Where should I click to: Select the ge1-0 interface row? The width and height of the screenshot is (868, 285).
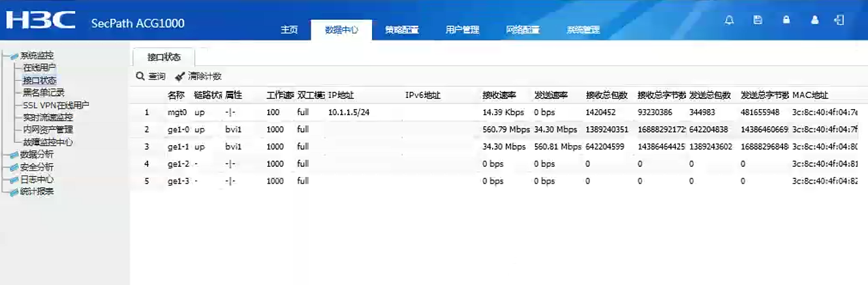[x=178, y=129]
